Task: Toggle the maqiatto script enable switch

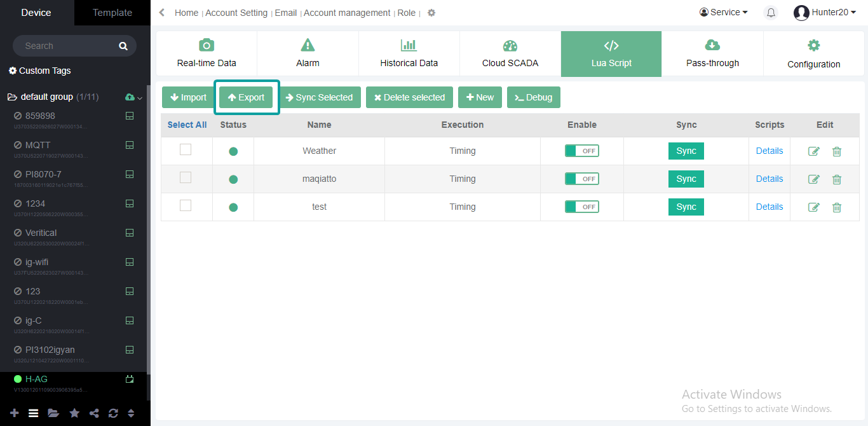Action: coord(581,179)
